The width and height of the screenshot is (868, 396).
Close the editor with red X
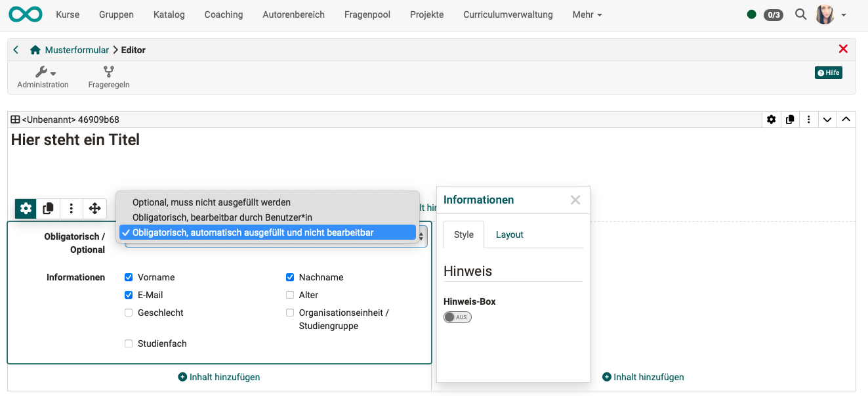pos(843,49)
